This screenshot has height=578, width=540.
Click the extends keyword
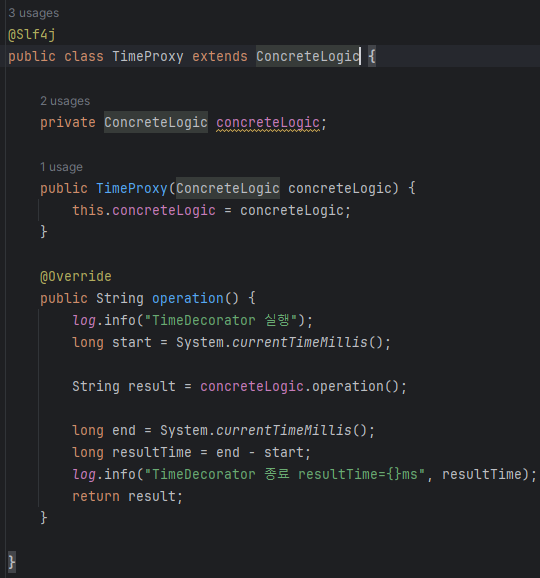click(x=220, y=56)
